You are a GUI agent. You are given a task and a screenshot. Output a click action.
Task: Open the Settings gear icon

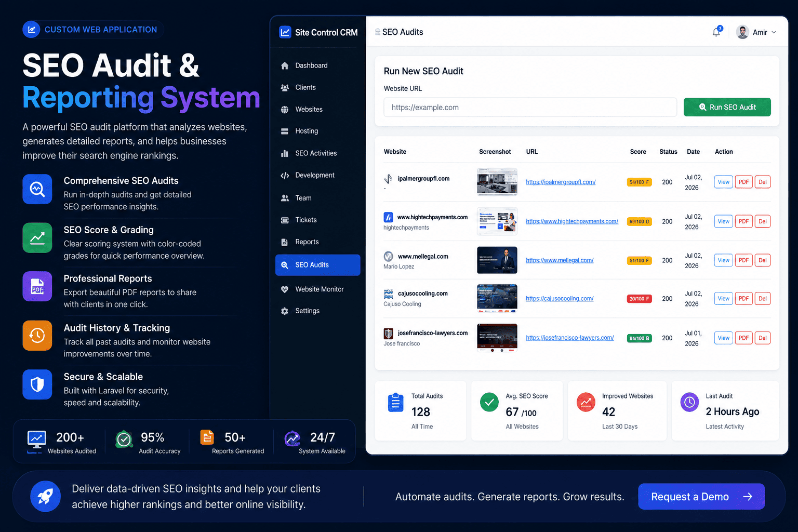(285, 311)
